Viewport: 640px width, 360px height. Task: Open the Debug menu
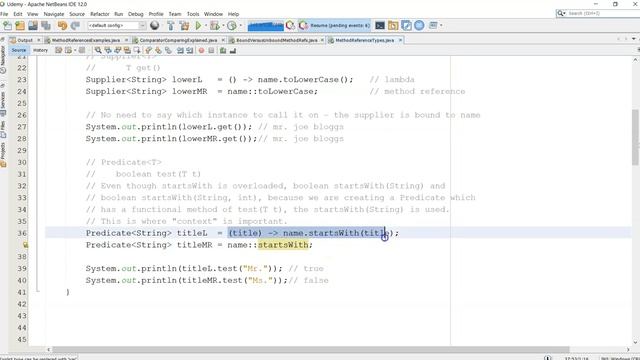point(136,14)
